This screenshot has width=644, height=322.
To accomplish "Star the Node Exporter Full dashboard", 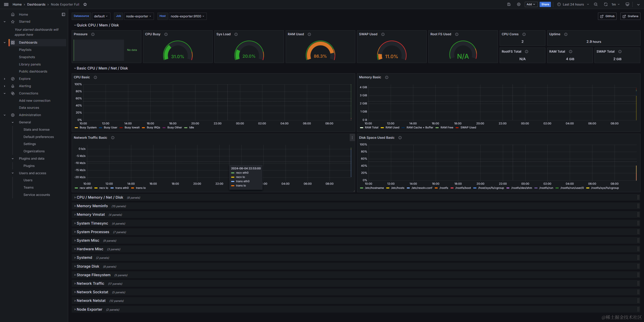I will (x=85, y=4).
